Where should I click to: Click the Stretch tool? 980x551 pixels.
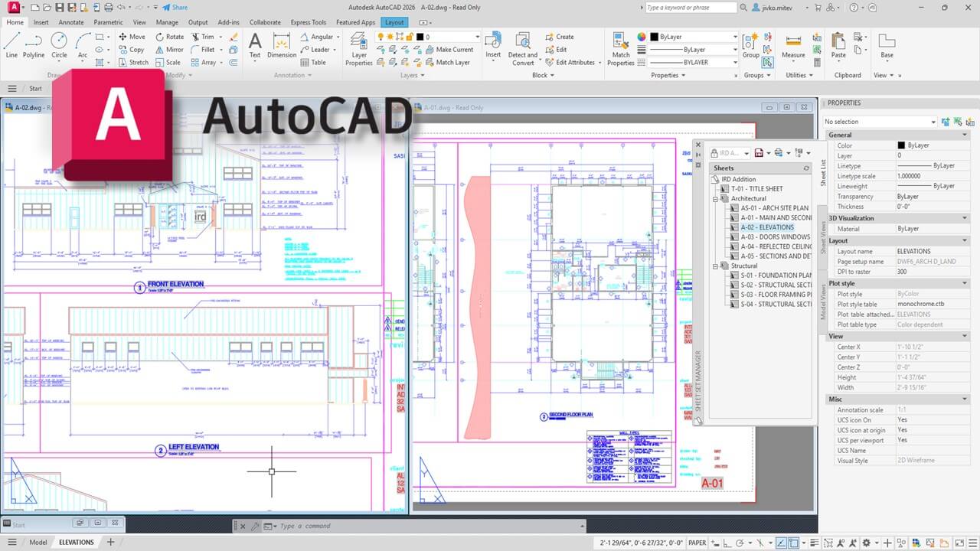pos(132,63)
